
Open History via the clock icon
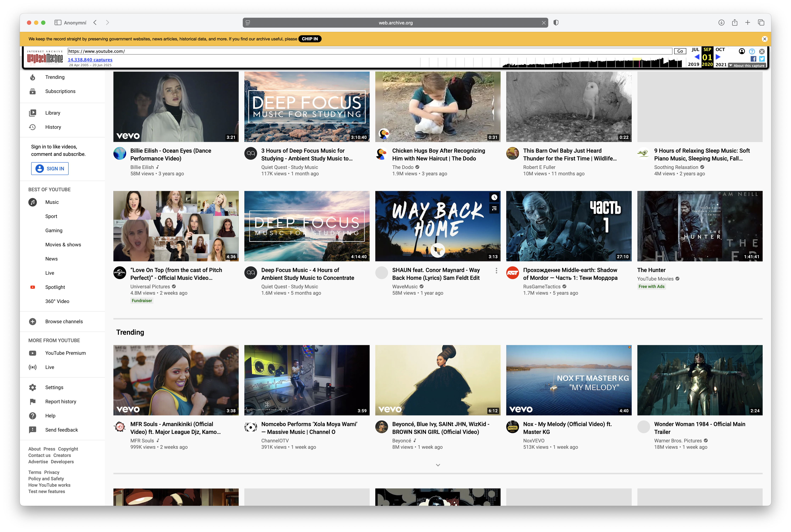pyautogui.click(x=33, y=127)
